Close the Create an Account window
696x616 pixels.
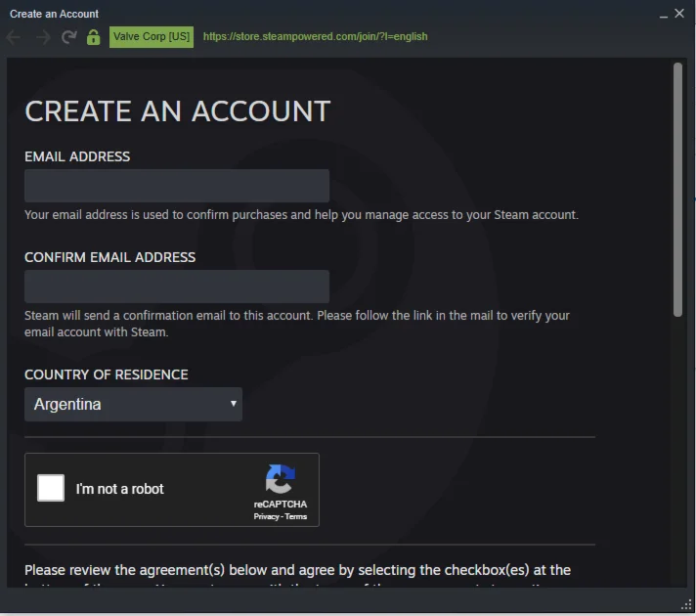click(679, 14)
